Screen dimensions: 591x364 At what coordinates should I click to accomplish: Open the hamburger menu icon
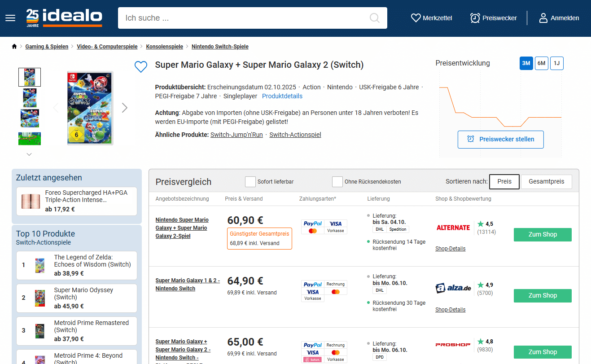click(x=10, y=18)
